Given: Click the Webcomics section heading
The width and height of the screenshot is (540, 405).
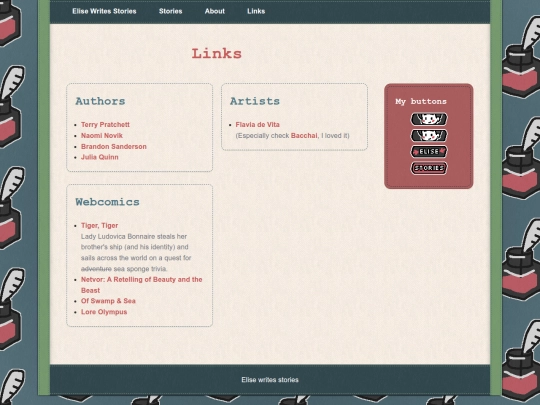Looking at the screenshot, I should [x=107, y=202].
